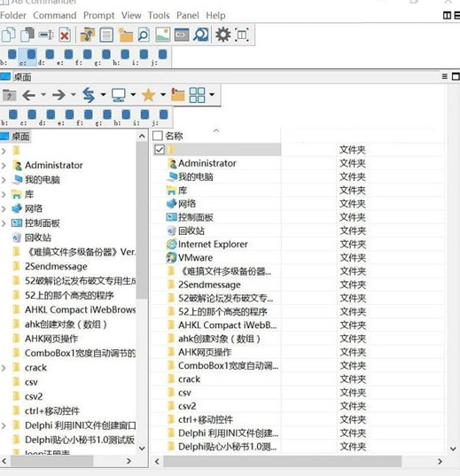Expand the 控制面板 tree node
This screenshot has width=460, height=476.
4,223
